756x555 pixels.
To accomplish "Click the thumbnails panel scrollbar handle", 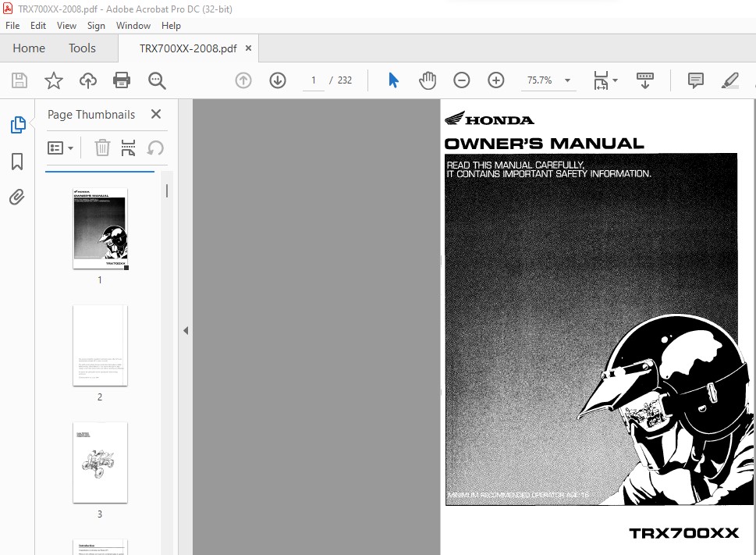I will [167, 191].
